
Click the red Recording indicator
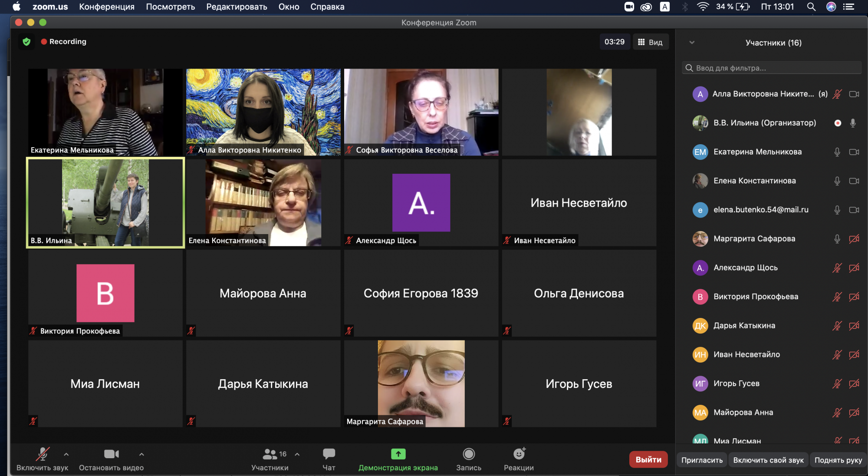tap(64, 42)
